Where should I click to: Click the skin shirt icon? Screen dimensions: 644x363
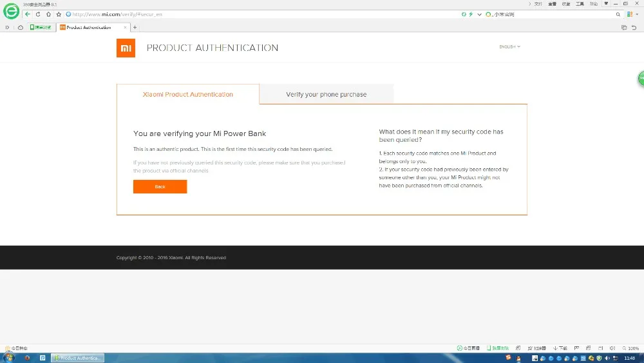point(606,3)
